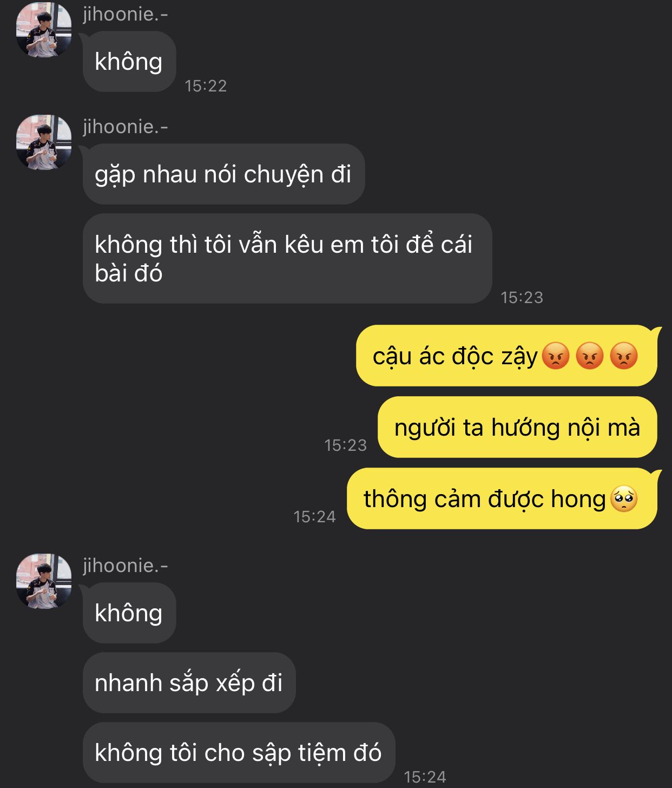Click the last angry face emoji

click(624, 356)
